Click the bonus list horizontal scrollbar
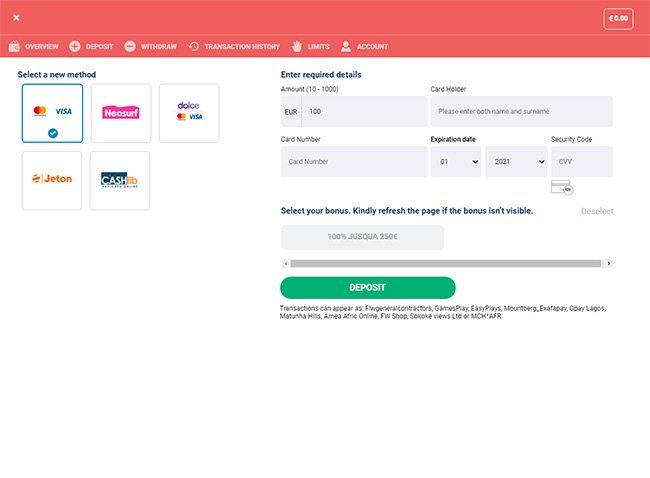This screenshot has width=650, height=478. (x=446, y=264)
